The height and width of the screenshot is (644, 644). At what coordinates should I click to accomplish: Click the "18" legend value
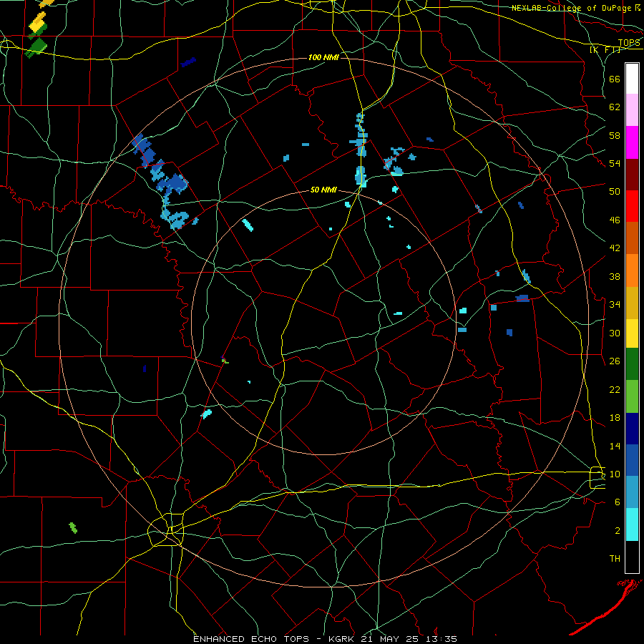[x=615, y=418]
